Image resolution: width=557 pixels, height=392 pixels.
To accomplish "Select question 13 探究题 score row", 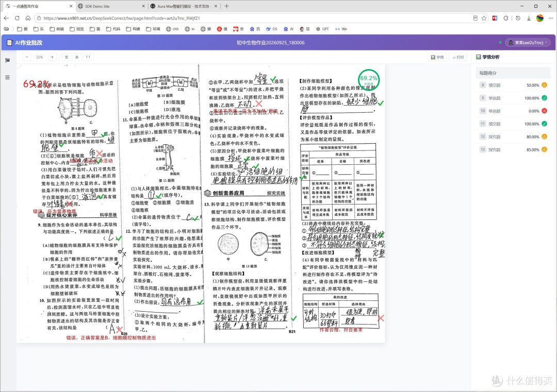I will (513, 150).
